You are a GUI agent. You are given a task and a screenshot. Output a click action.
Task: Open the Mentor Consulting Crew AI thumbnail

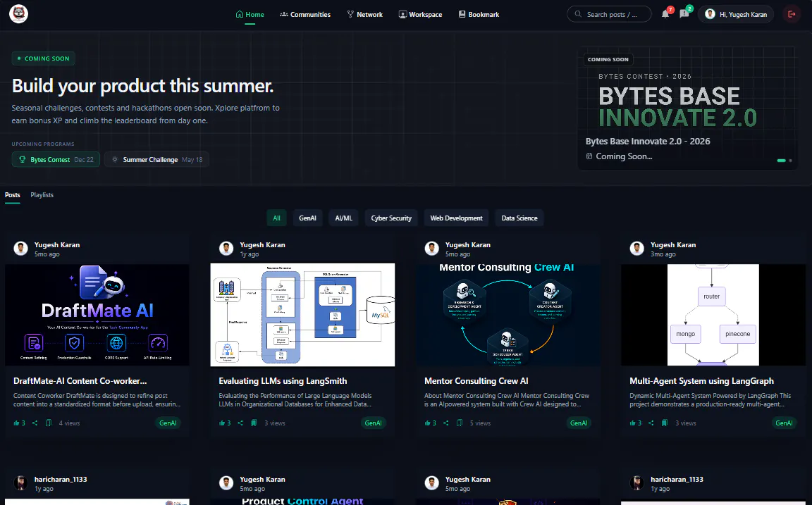(x=508, y=315)
